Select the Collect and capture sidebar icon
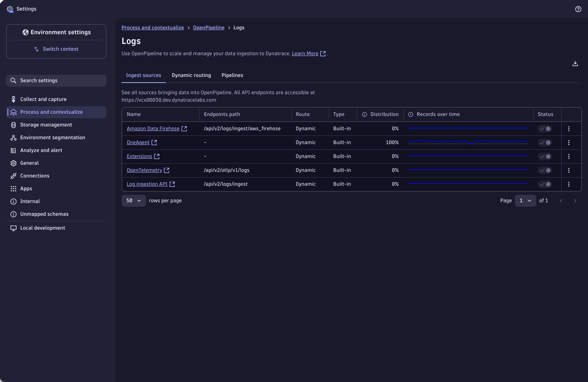The height and width of the screenshot is (382, 588). tap(13, 99)
